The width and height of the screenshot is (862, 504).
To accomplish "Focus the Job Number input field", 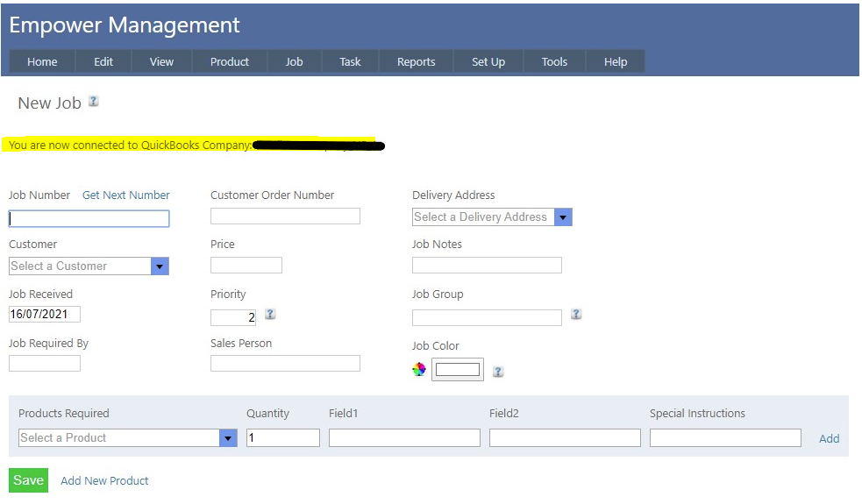I will point(89,219).
